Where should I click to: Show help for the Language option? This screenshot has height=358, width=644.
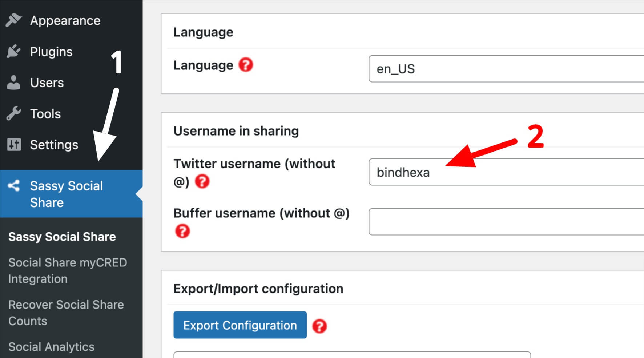point(246,65)
